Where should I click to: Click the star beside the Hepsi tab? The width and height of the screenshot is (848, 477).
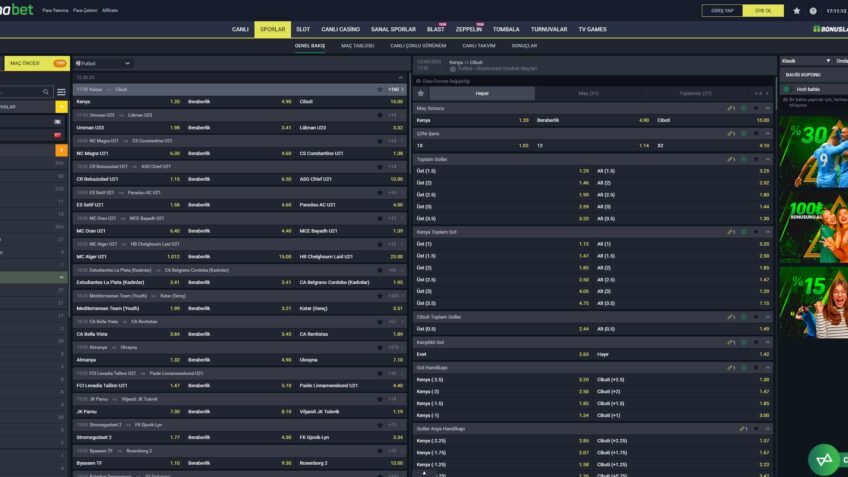point(421,93)
